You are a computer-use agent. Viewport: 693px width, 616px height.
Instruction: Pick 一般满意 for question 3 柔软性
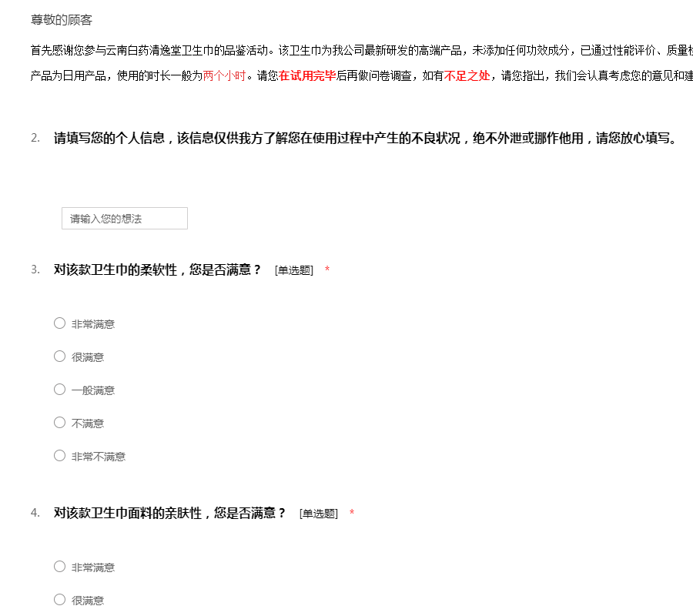(59, 390)
